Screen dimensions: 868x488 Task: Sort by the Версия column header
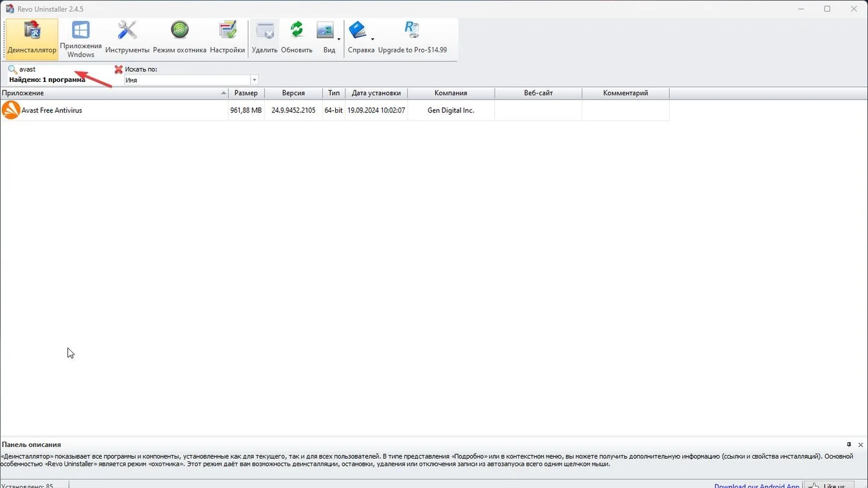(x=293, y=93)
